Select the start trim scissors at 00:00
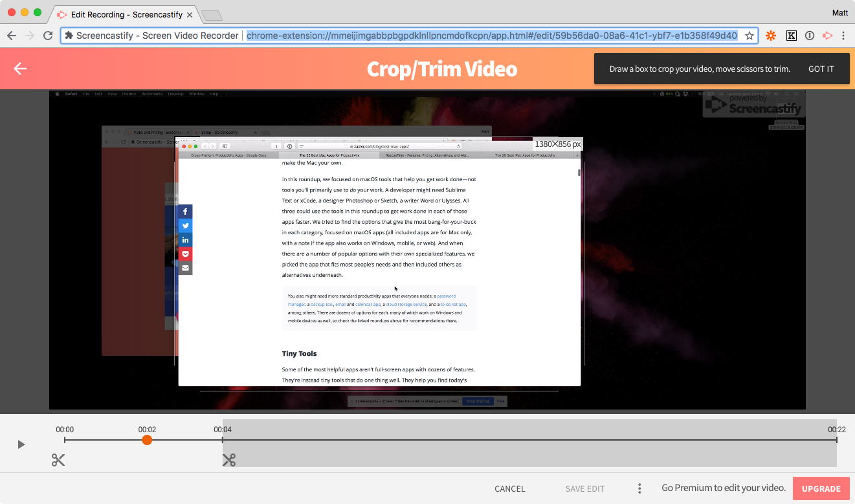 point(58,460)
